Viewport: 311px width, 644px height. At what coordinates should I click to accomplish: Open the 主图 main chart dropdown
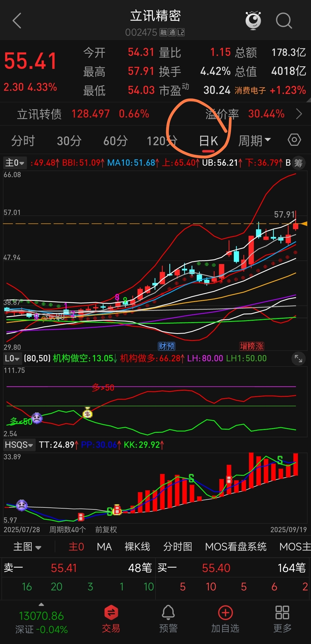(27, 547)
